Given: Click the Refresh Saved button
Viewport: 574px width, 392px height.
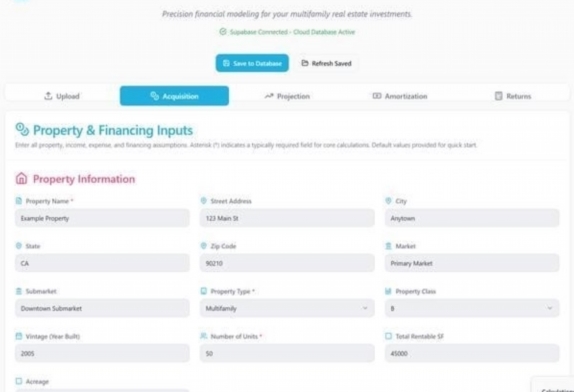Looking at the screenshot, I should pyautogui.click(x=327, y=63).
